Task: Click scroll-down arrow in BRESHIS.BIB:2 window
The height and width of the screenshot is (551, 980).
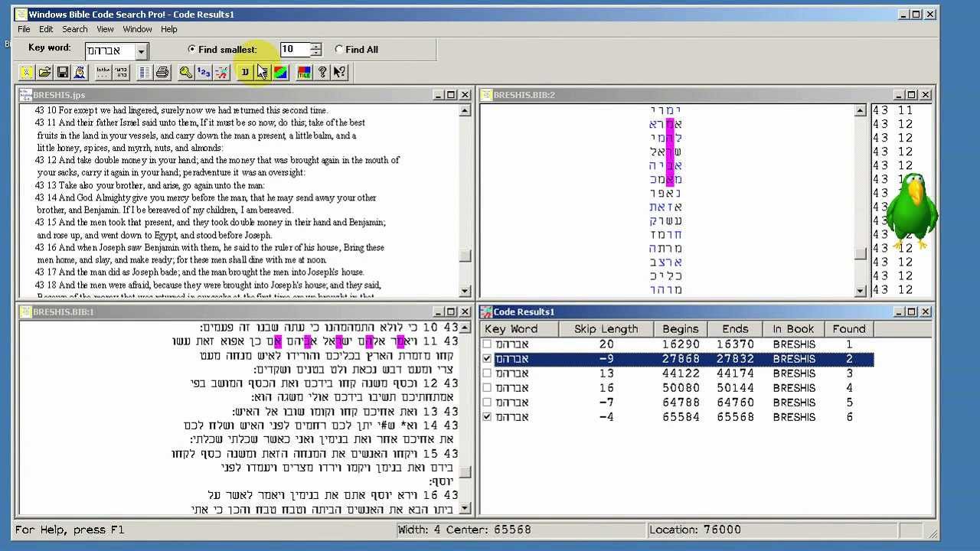Action: (x=861, y=291)
